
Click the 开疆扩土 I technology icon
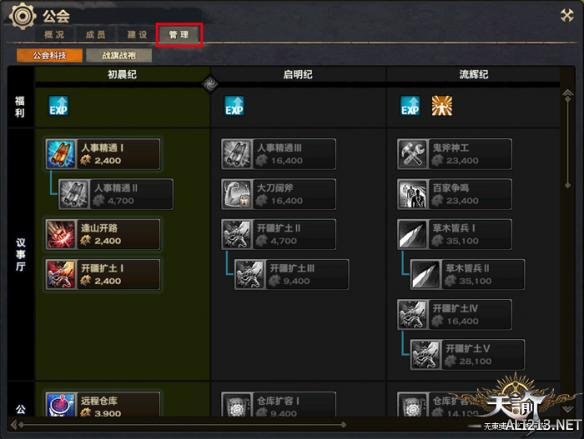(61, 274)
